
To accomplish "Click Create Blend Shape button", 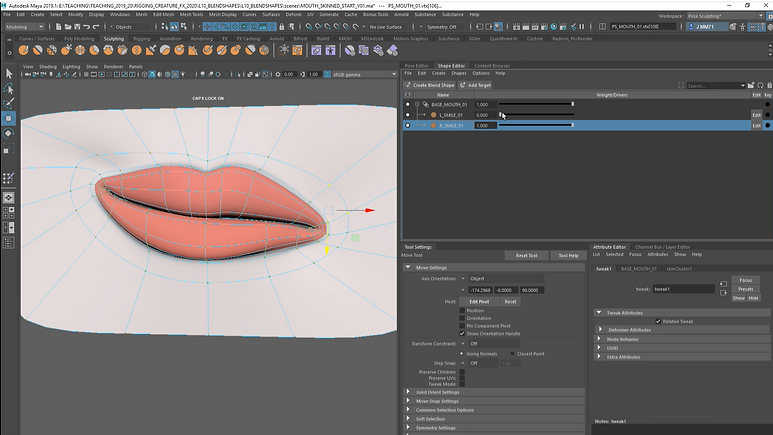I will coord(429,85).
